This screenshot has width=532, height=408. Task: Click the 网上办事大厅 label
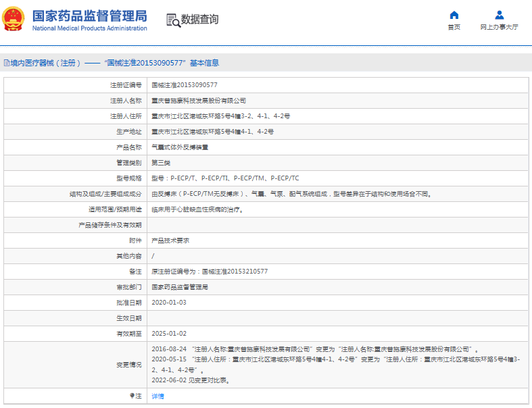tap(499, 27)
